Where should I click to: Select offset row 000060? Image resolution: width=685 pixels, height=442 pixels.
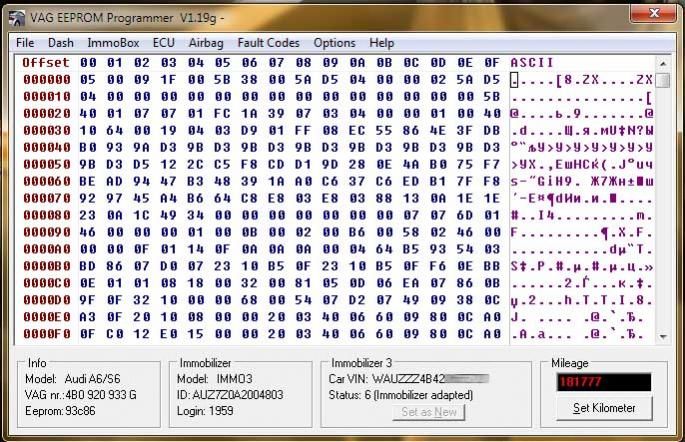(47, 181)
